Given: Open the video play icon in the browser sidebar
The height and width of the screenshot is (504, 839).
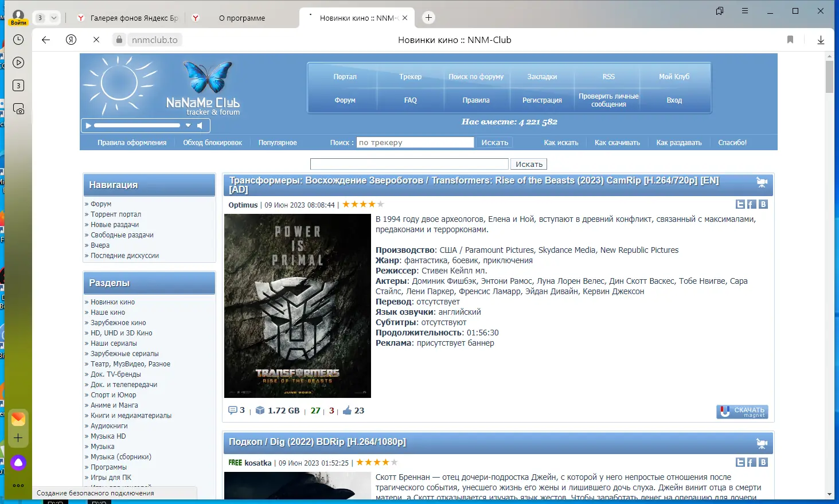Looking at the screenshot, I should coord(18,62).
